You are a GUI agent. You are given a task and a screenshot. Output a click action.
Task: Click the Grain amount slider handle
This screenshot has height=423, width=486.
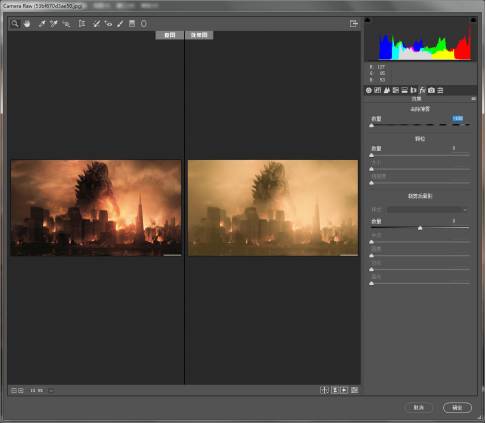(372, 155)
